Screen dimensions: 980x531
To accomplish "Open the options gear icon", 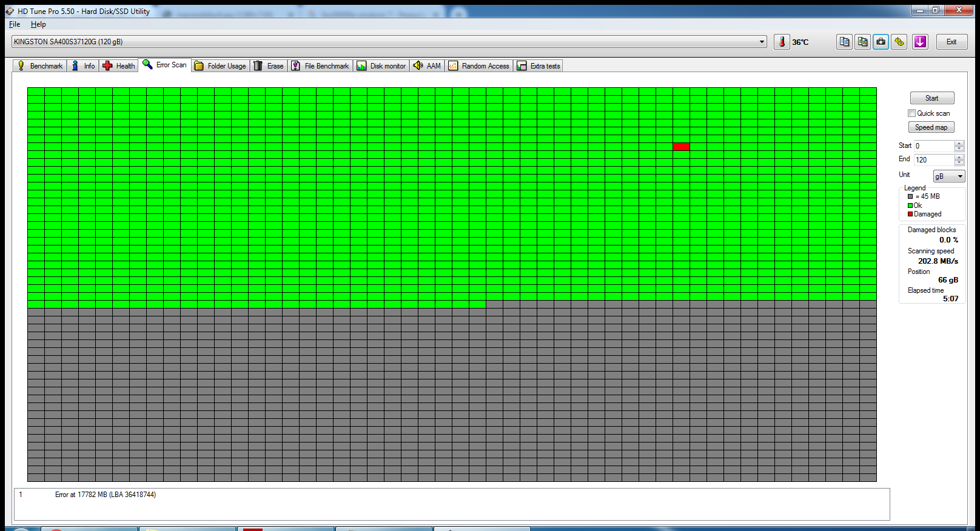I will (x=899, y=42).
